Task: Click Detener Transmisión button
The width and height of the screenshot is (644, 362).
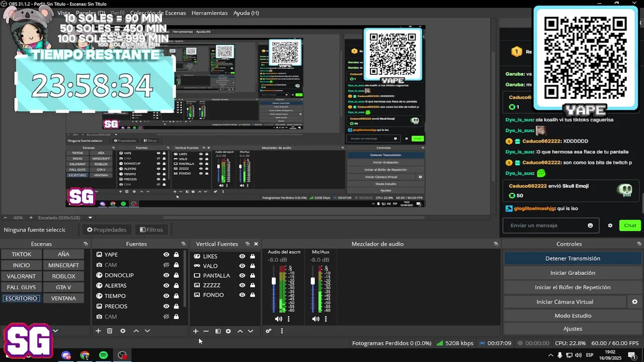Action: [573, 258]
